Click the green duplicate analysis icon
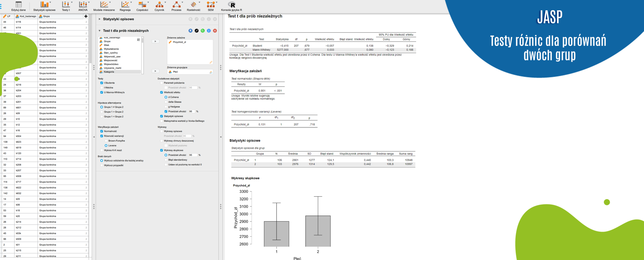The height and width of the screenshot is (260, 644). coord(203,31)
